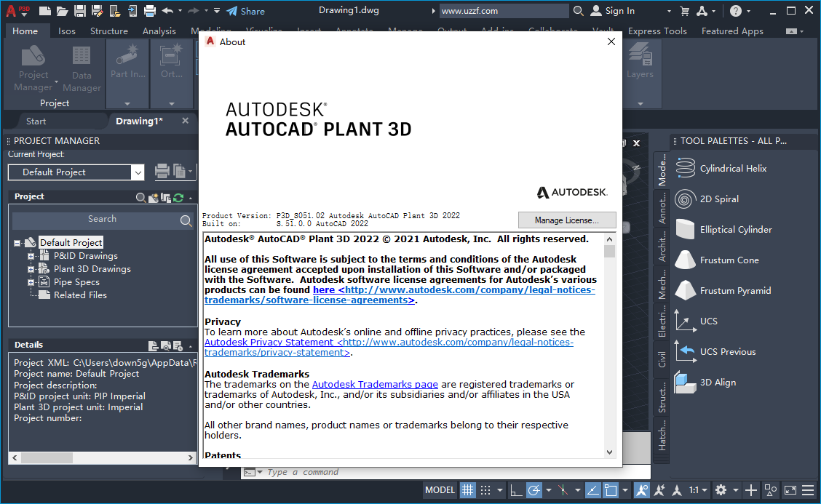Screen dimensions: 821x504
Task: Click the Manage License button
Action: [x=567, y=220]
